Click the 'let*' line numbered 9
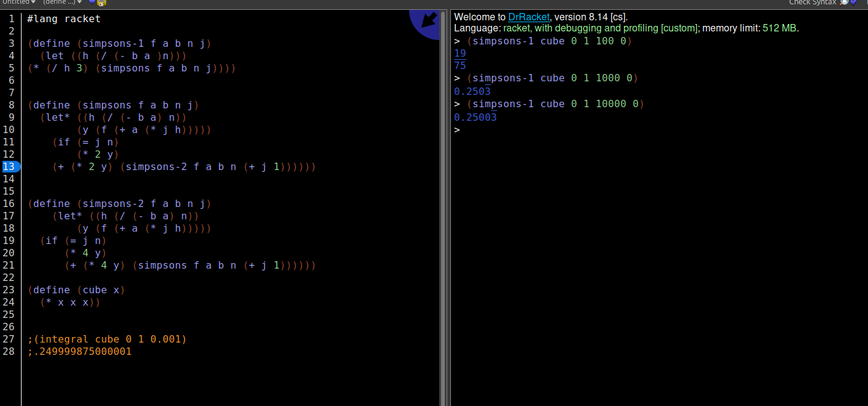Image resolution: width=868 pixels, height=406 pixels. 113,117
